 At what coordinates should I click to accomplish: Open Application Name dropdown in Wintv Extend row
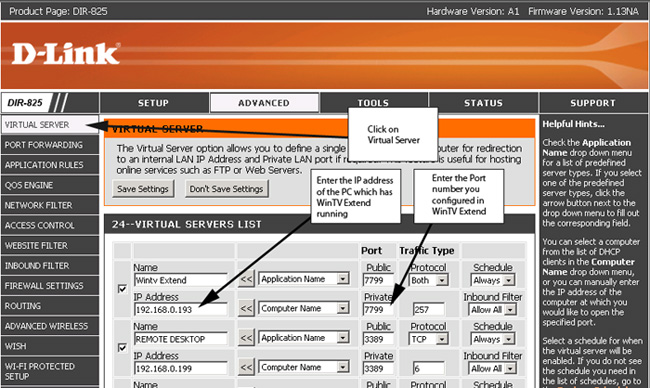click(x=304, y=279)
